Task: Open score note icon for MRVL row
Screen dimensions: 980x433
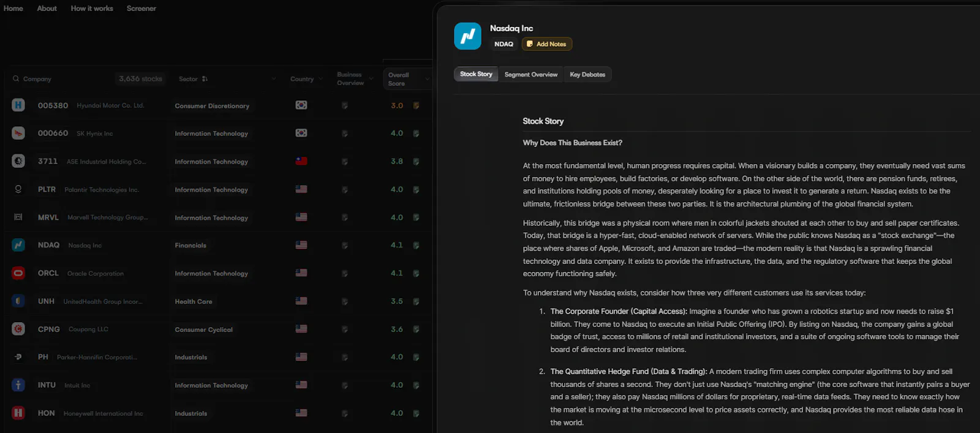Action: coord(416,217)
